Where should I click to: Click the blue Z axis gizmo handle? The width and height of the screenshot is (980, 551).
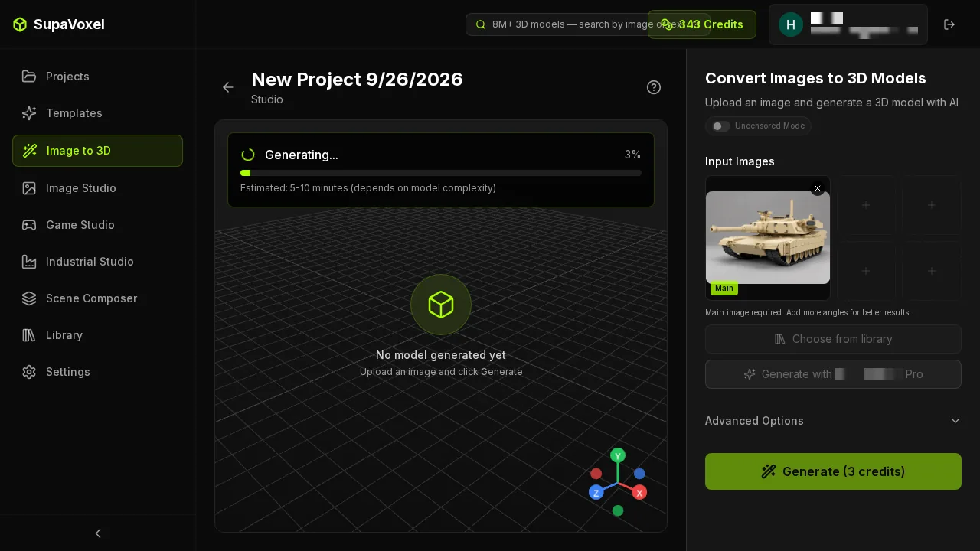(x=596, y=492)
